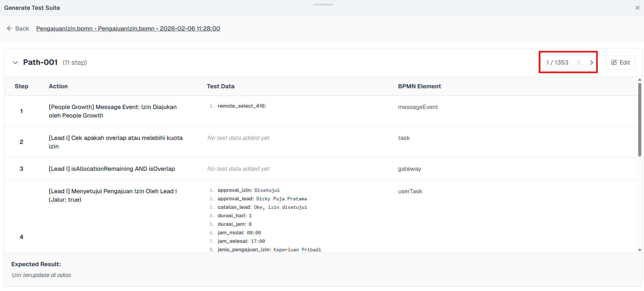Select 'Menyetujui Pengajuan Izin Oleh Lead I' action
This screenshot has width=644, height=291.
pos(113,195)
